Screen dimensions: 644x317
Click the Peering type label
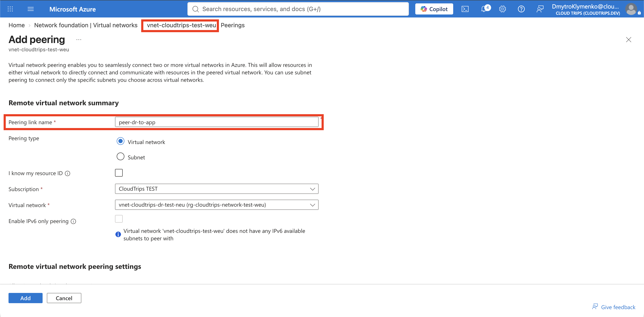[x=24, y=138]
